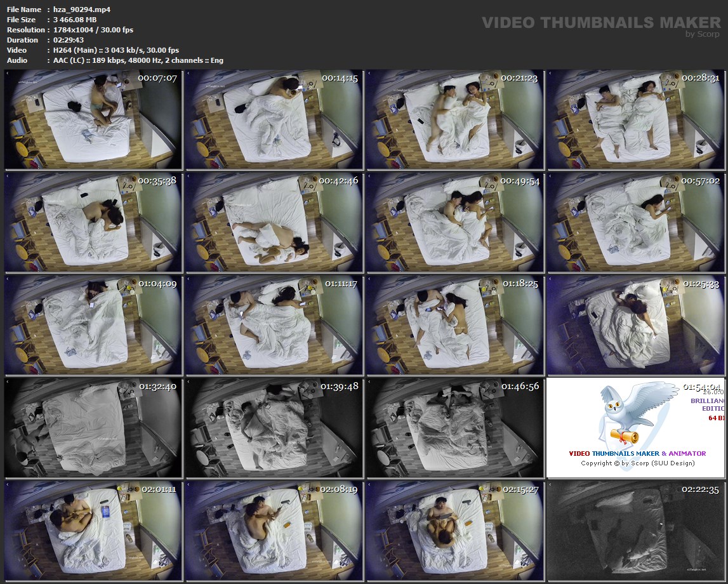The image size is (728, 584).
Task: Select the grayscale frame at 01:46:56
Action: pyautogui.click(x=454, y=428)
